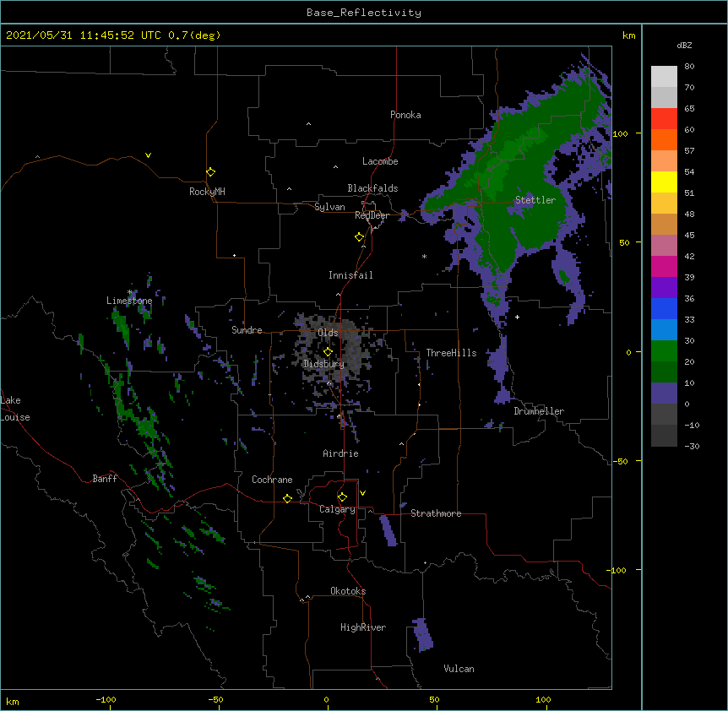Select the light gray 80-70 dBZ legend swatch
The width and height of the screenshot is (728, 711).
point(664,76)
